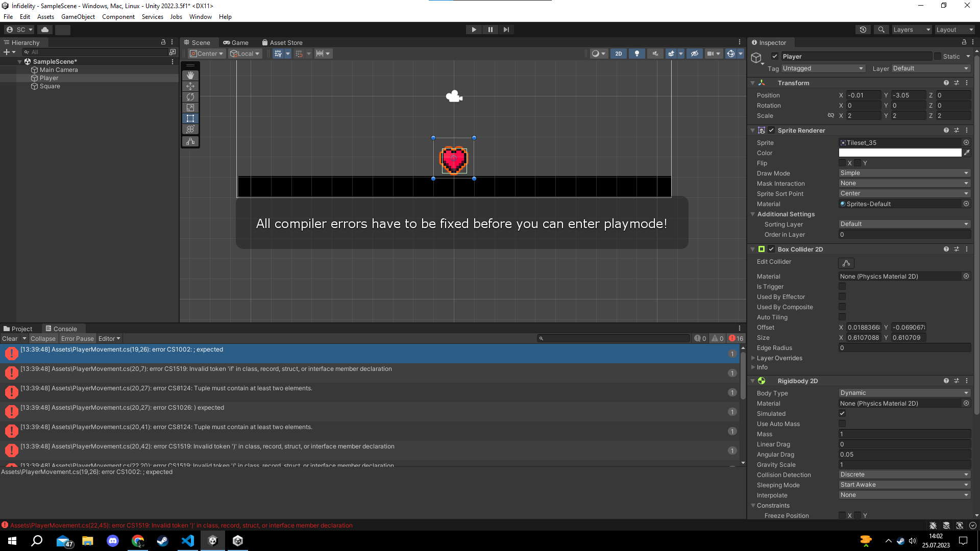Uncheck Simulated in Rigidbody 2D
Viewport: 980px width, 551px height.
click(842, 414)
